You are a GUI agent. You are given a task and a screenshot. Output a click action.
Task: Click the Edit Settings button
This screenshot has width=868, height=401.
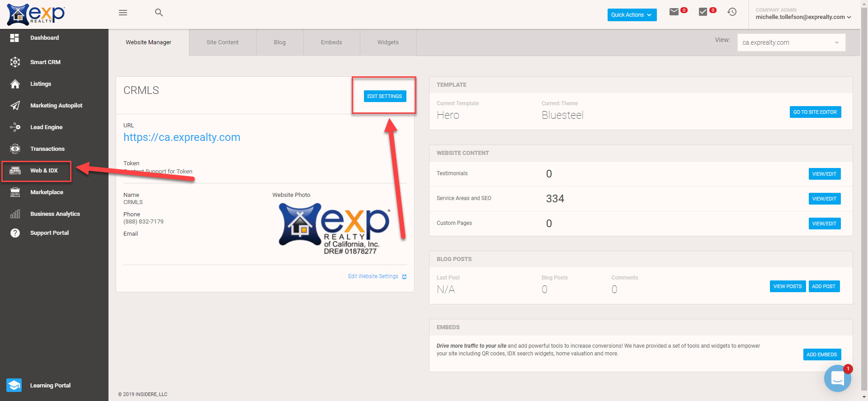pyautogui.click(x=385, y=96)
